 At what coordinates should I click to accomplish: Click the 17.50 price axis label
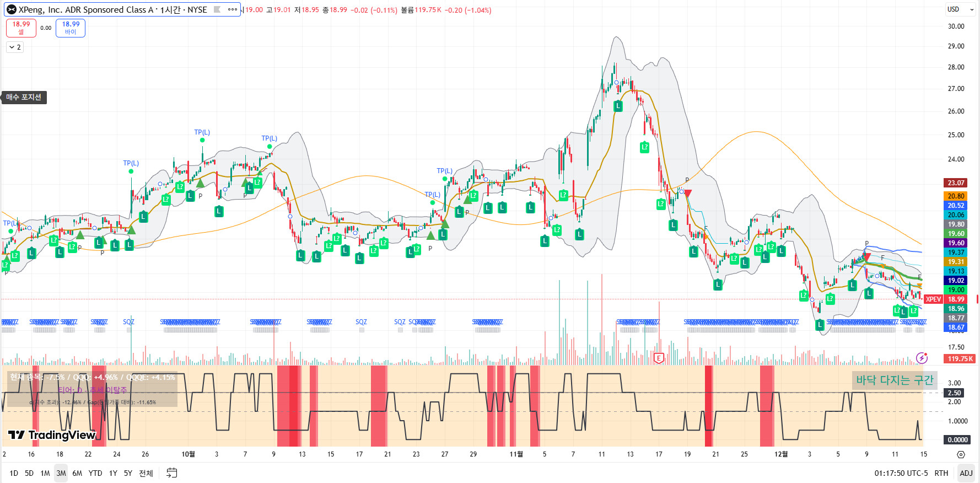(956, 347)
